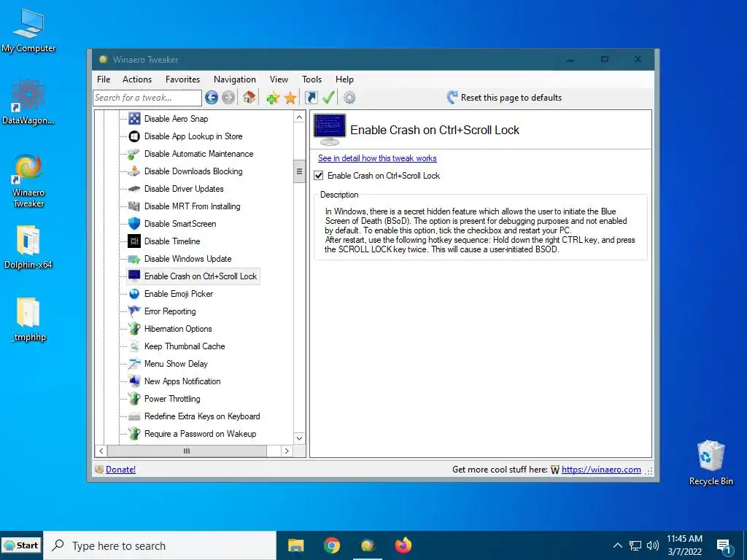Select 'Require a Password on Wakeup' item
This screenshot has width=747, height=560.
pos(200,434)
